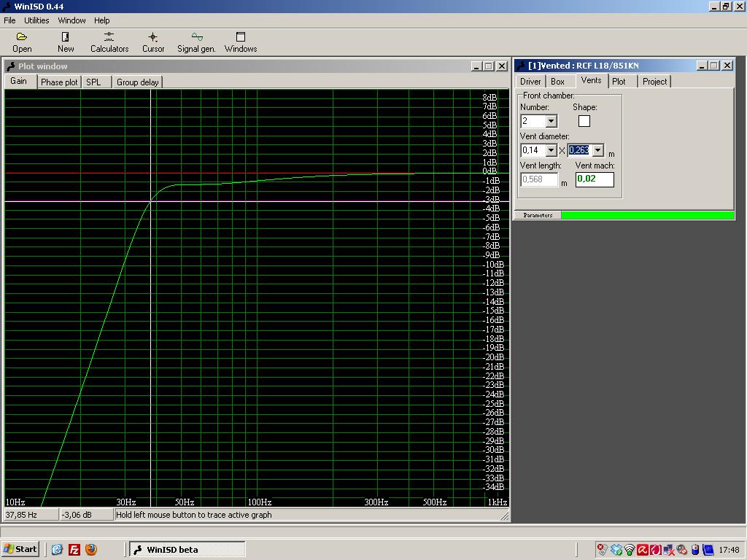Click the Open toolbar icon
This screenshot has height=560, width=747.
(22, 42)
